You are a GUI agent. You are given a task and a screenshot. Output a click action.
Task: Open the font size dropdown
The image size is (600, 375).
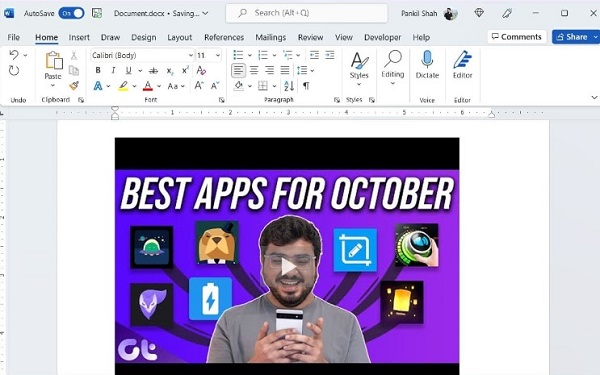(x=218, y=55)
